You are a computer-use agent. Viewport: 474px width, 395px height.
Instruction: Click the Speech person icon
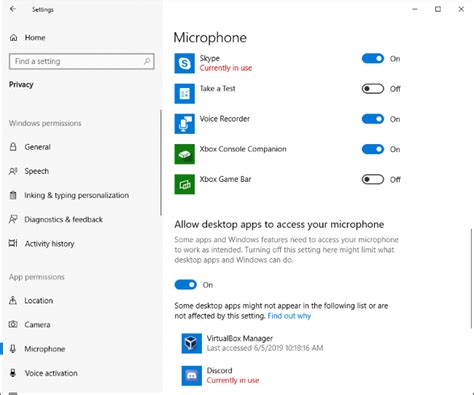[13, 171]
